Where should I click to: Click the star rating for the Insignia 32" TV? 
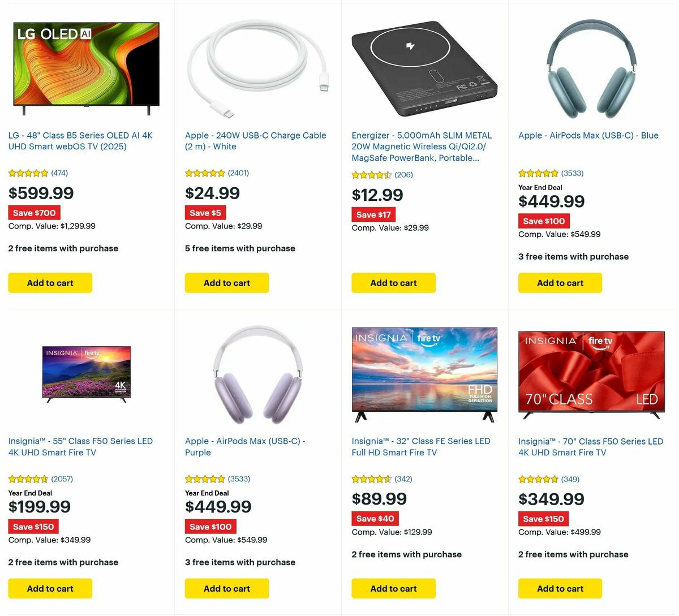(x=371, y=479)
